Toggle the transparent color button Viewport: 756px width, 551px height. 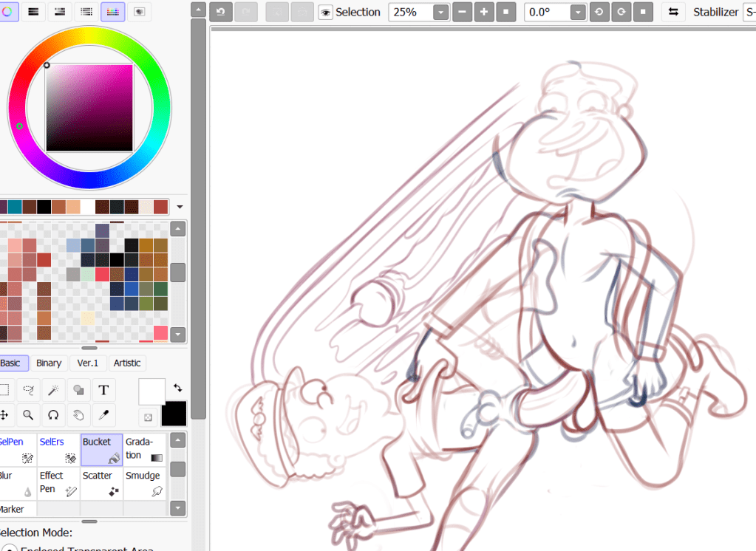coord(149,417)
